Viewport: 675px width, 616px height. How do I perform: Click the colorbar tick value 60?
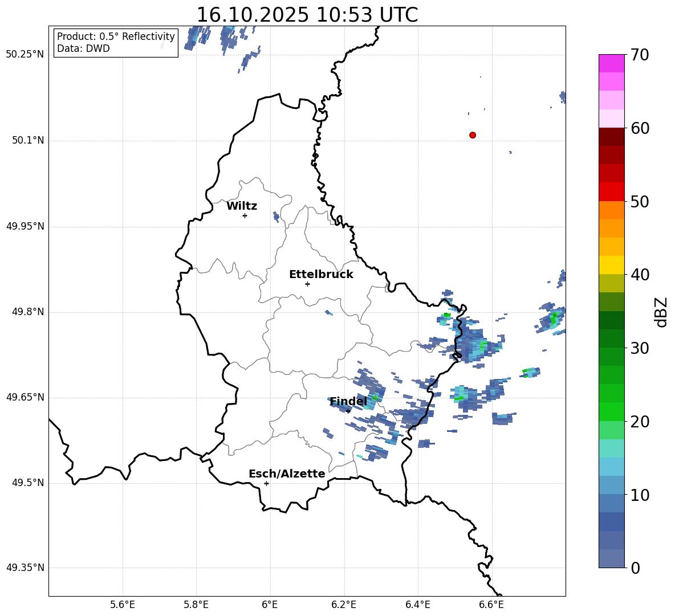coord(640,128)
